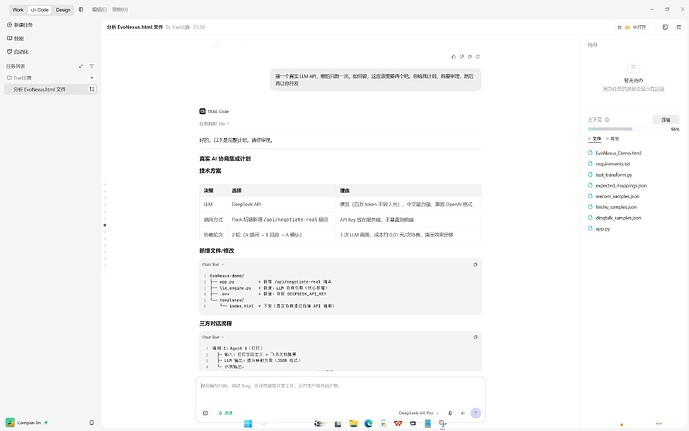Switch to the Work mode tab

(18, 10)
